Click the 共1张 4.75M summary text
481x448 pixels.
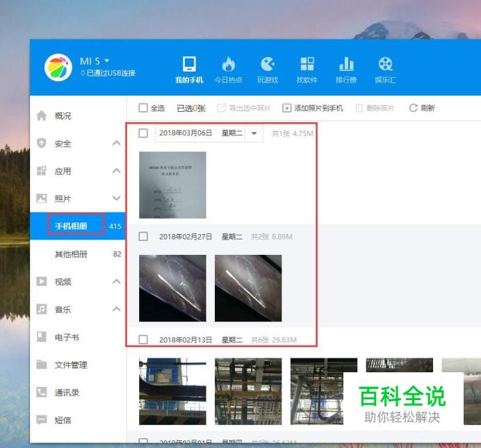pos(293,133)
